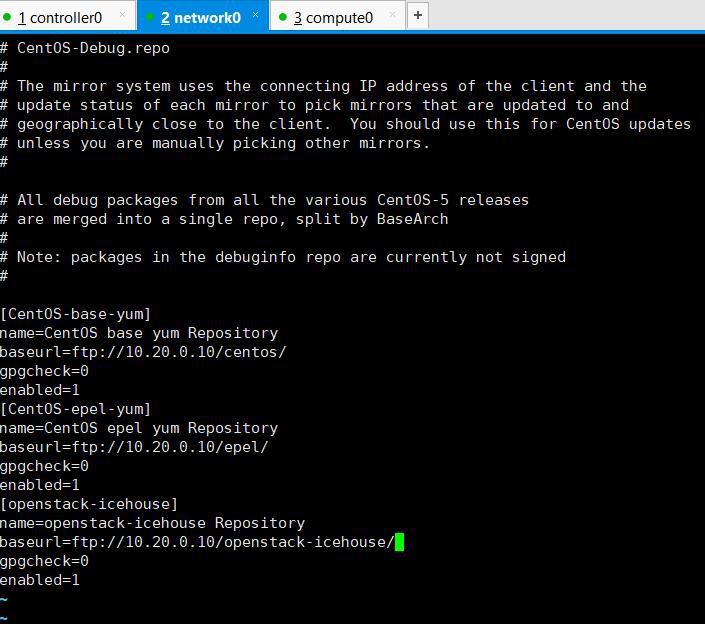
Task: Click the '[openstack-icehouse]' section header
Action: coord(89,504)
